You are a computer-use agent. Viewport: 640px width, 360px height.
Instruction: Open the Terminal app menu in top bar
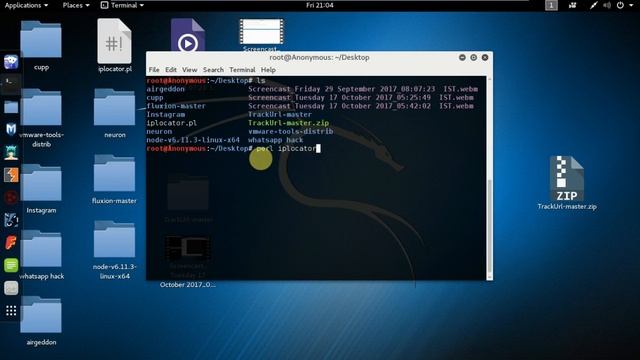[122, 5]
